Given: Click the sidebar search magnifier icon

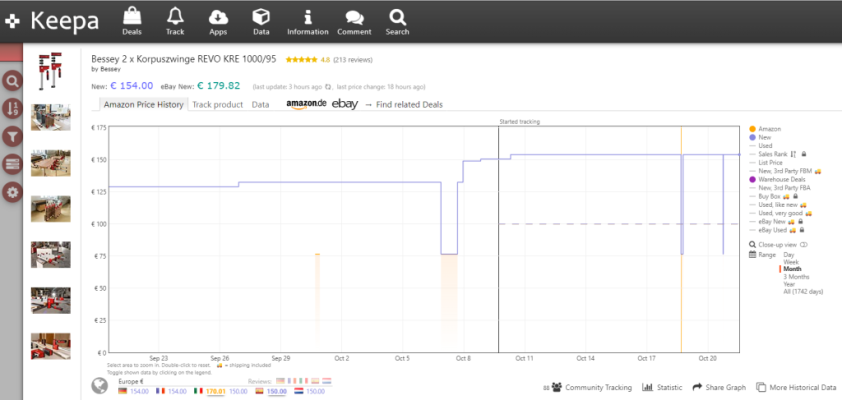Looking at the screenshot, I should [x=12, y=82].
